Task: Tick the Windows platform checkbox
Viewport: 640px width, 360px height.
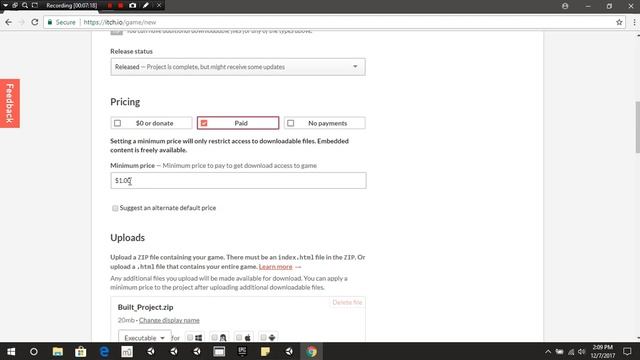Action: [190, 338]
